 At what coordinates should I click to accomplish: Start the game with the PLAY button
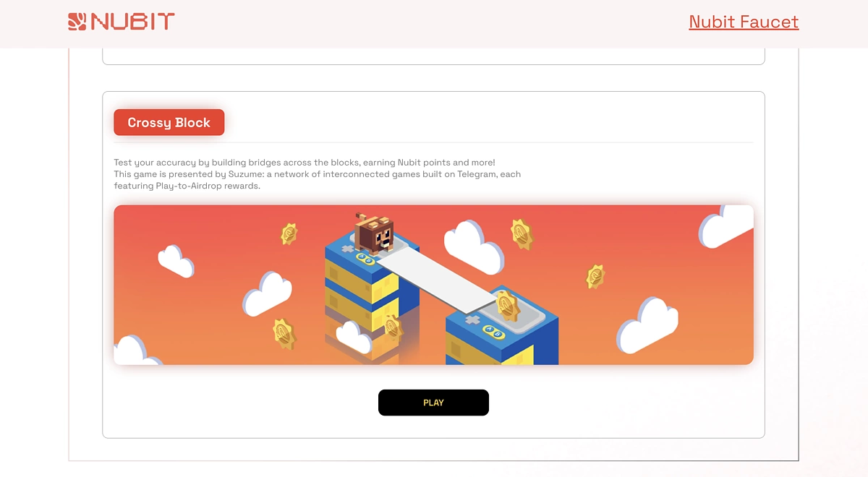[433, 403]
